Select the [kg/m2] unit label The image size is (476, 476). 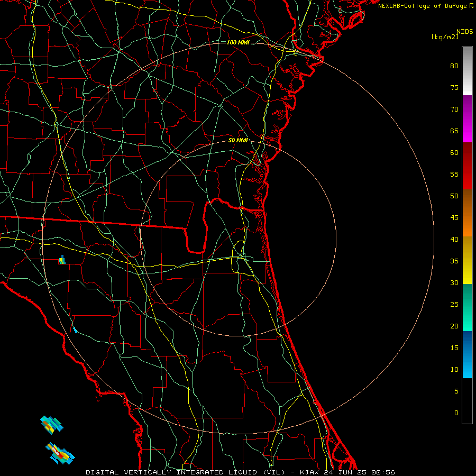coord(445,37)
